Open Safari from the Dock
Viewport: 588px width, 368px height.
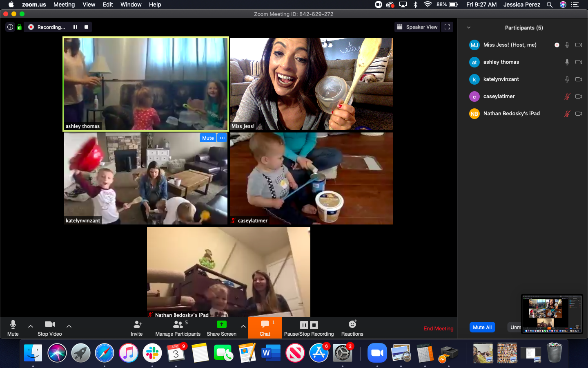pyautogui.click(x=105, y=353)
